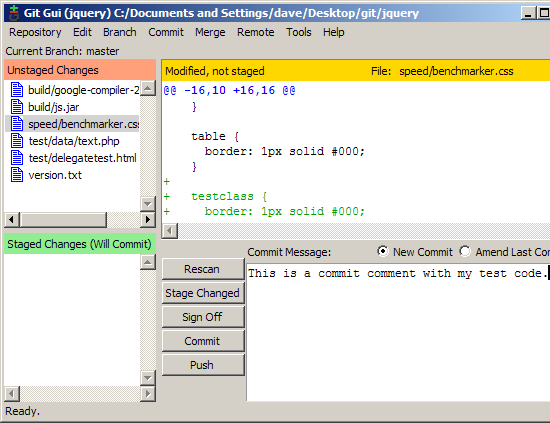Open the Remote menu

click(256, 32)
